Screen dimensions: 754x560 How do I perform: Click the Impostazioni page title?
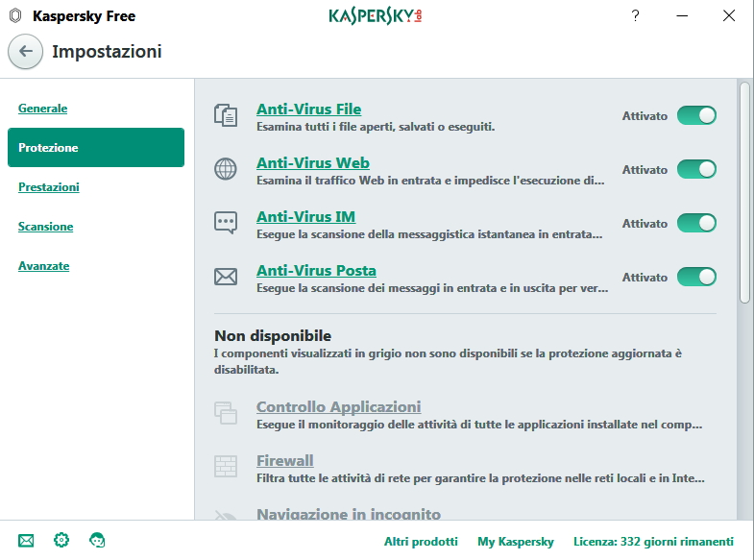coord(107,52)
